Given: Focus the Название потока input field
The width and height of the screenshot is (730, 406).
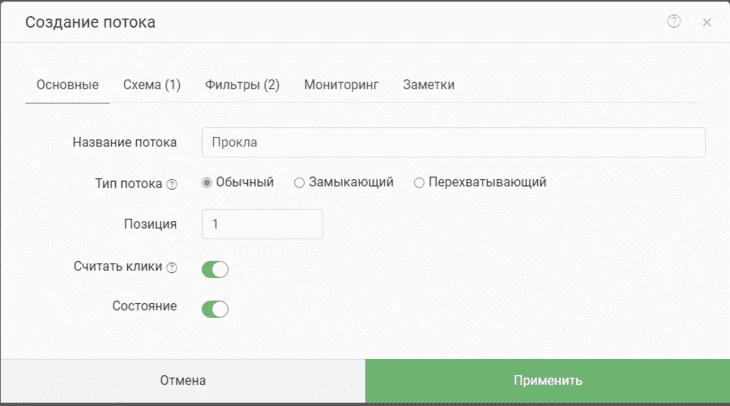Looking at the screenshot, I should [x=453, y=142].
